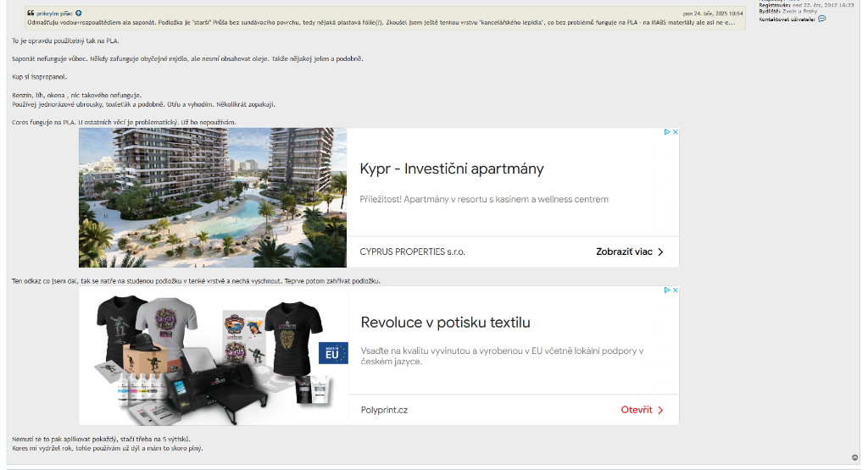Open the 'Revoluce v potisku textilu' ad headline
The width and height of the screenshot is (868, 470).
point(445,323)
